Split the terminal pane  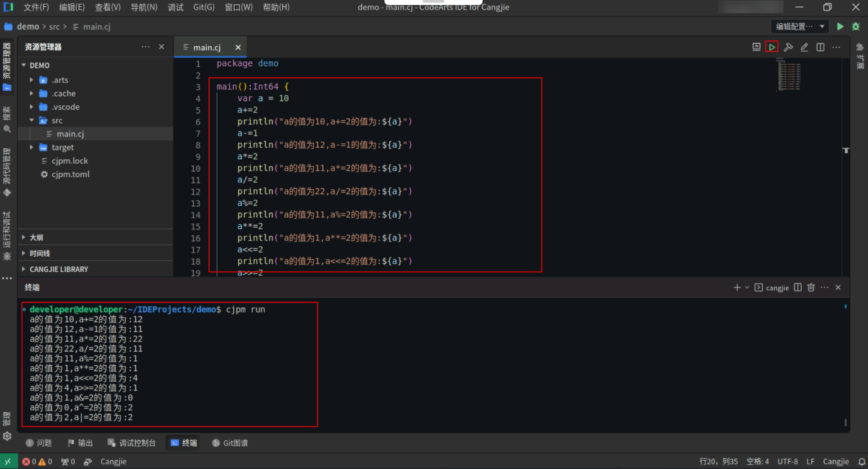798,288
